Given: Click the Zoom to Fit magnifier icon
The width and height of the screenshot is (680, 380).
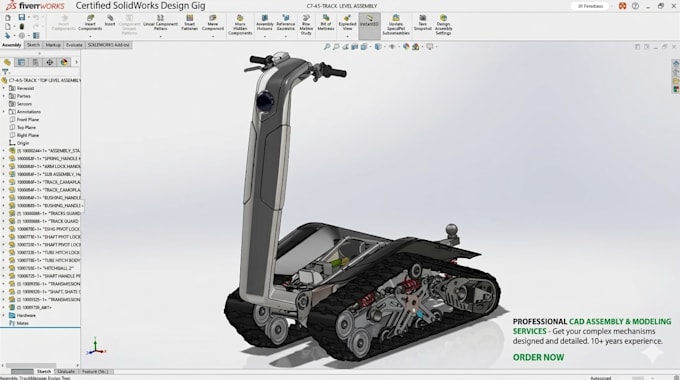Looking at the screenshot, I should [327, 47].
